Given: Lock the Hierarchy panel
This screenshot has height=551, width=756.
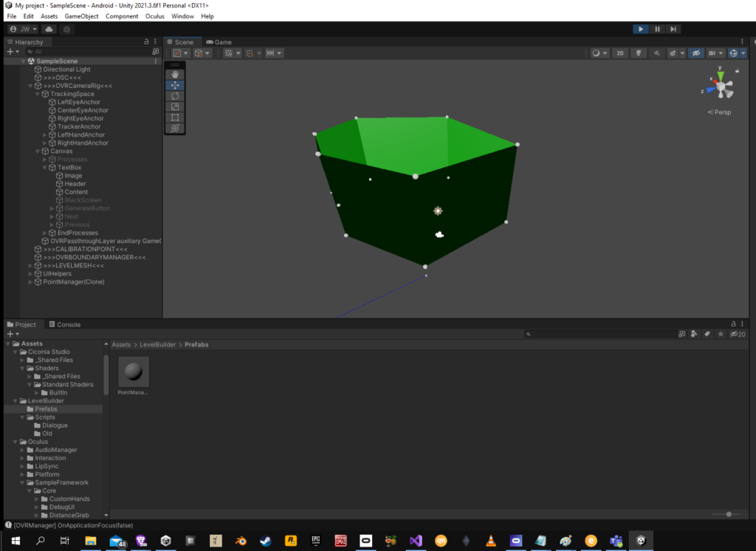Looking at the screenshot, I should 147,42.
